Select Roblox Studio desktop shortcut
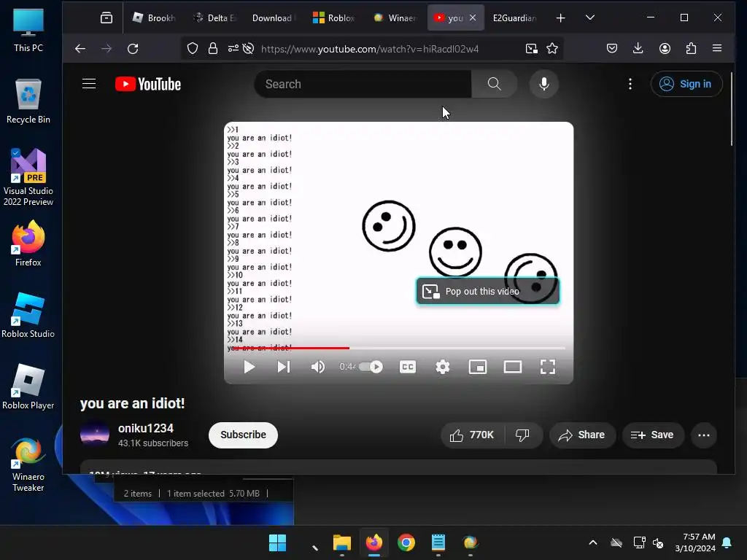Viewport: 747px width, 560px height. (28, 315)
